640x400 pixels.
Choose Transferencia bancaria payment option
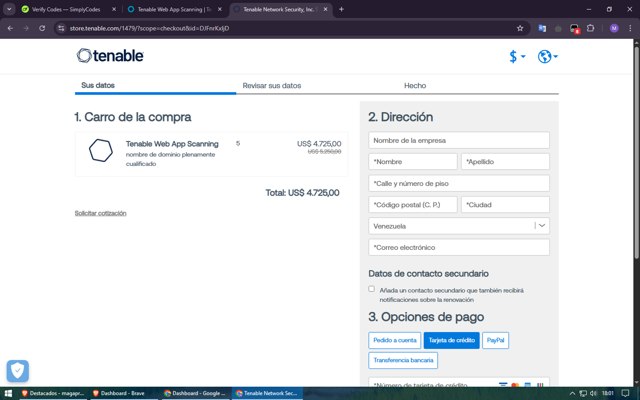point(403,360)
